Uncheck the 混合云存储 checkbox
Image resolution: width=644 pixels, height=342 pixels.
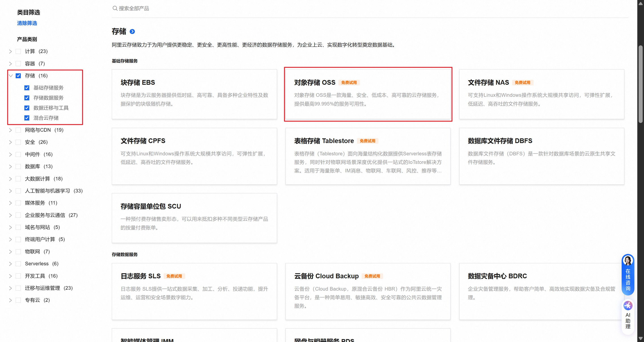click(x=27, y=118)
